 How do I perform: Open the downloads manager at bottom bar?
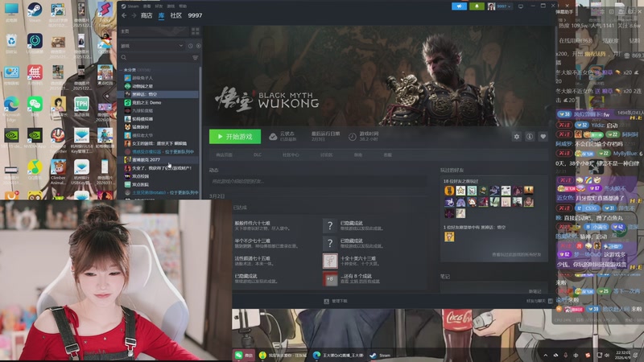(336, 301)
